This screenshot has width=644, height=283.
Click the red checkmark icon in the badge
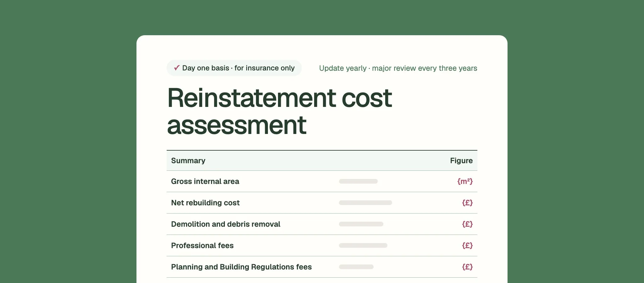click(177, 68)
